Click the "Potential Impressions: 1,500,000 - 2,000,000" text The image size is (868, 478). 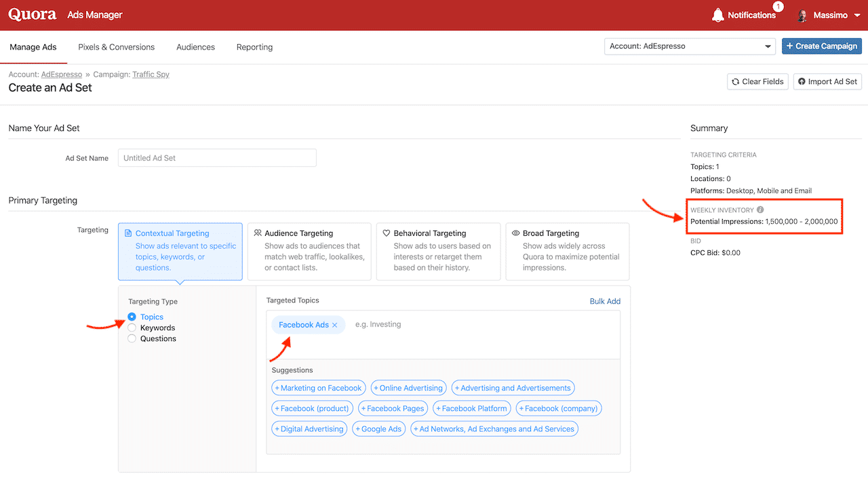click(764, 222)
